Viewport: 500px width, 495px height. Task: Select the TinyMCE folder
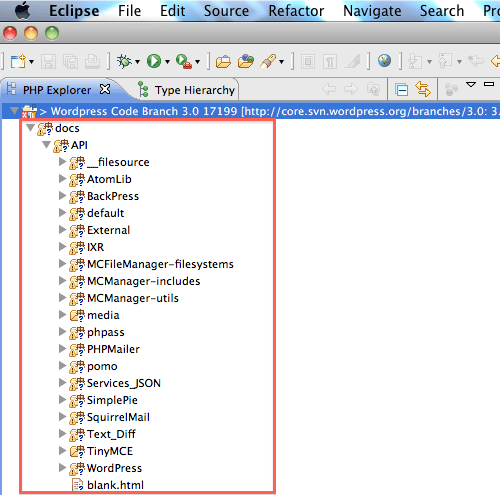[110, 451]
